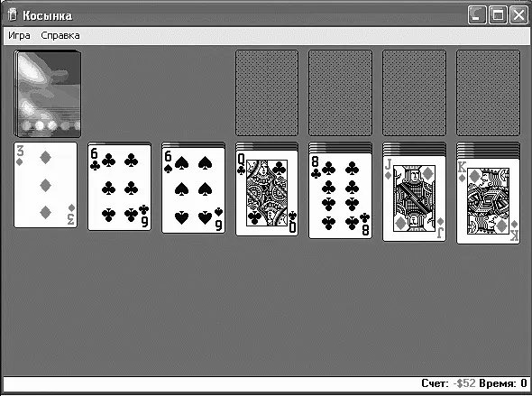The image size is (532, 396).
Task: Maximize the Косынка window
Action: [x=498, y=15]
